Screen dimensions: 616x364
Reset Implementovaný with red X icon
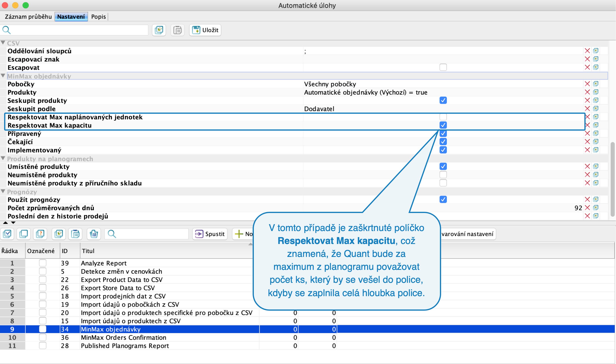(587, 150)
